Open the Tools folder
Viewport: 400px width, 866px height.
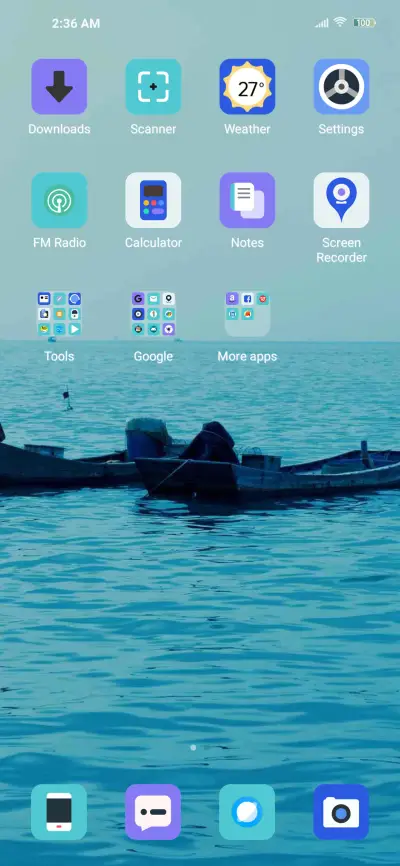pyautogui.click(x=59, y=314)
